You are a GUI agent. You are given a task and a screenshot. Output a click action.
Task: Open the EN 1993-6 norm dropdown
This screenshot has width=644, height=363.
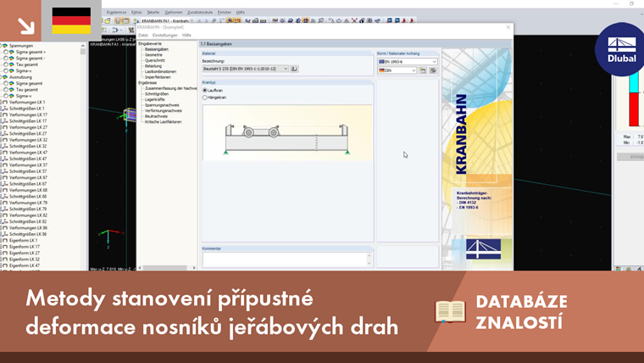click(408, 62)
